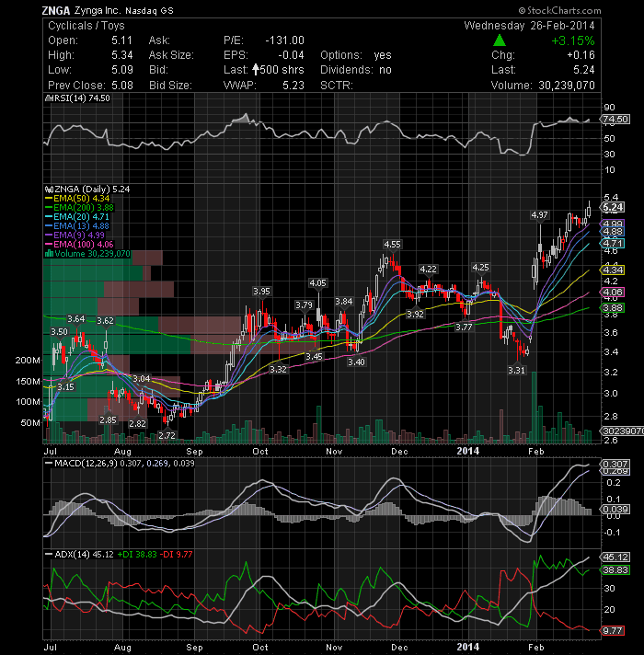Screen dimensions: 644x655
Task: Click the candlestick icon before ZNGA (Daily)
Action: pyautogui.click(x=49, y=190)
